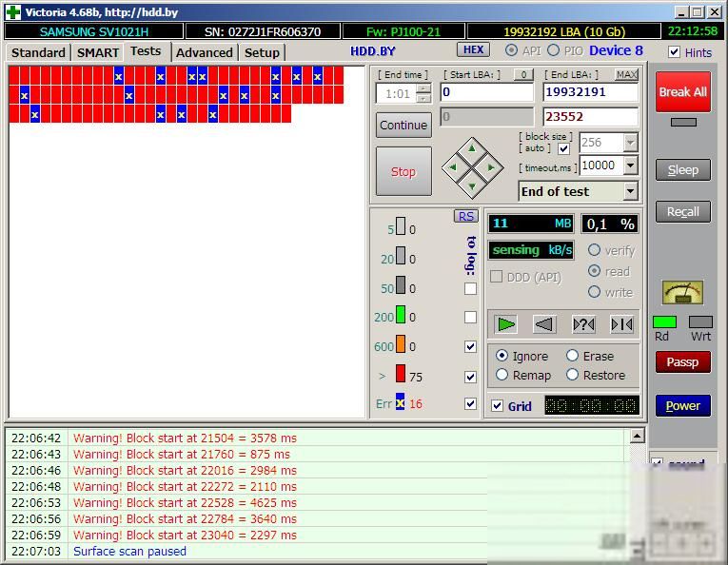Click the reverse-direction scan arrow button
728x565 pixels.
[544, 324]
